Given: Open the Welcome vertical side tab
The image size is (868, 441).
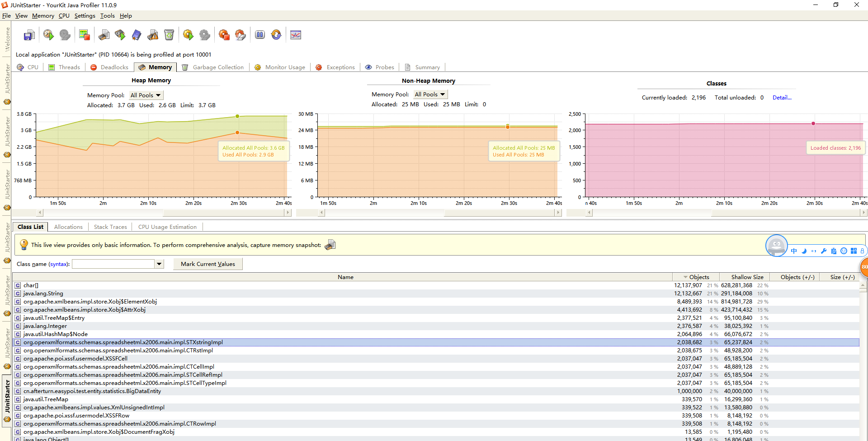Looking at the screenshot, I should 7,39.
